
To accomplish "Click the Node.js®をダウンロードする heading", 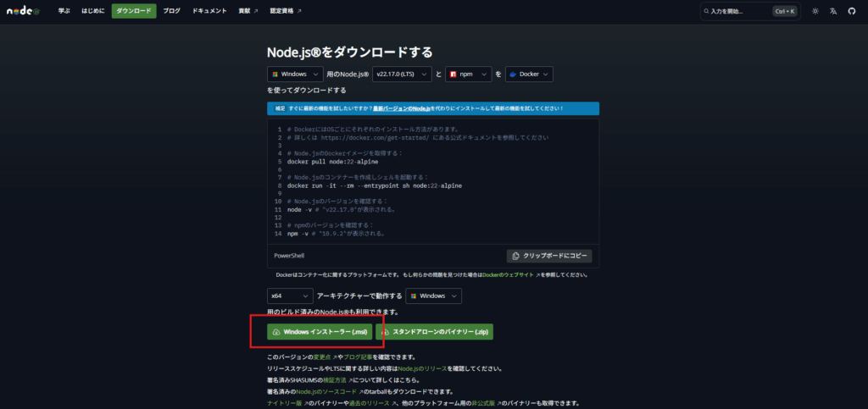I will (350, 52).
